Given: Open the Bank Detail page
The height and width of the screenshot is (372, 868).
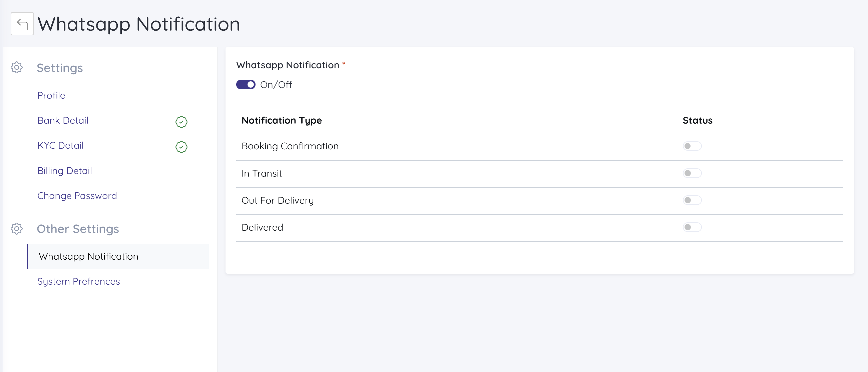Looking at the screenshot, I should 63,120.
